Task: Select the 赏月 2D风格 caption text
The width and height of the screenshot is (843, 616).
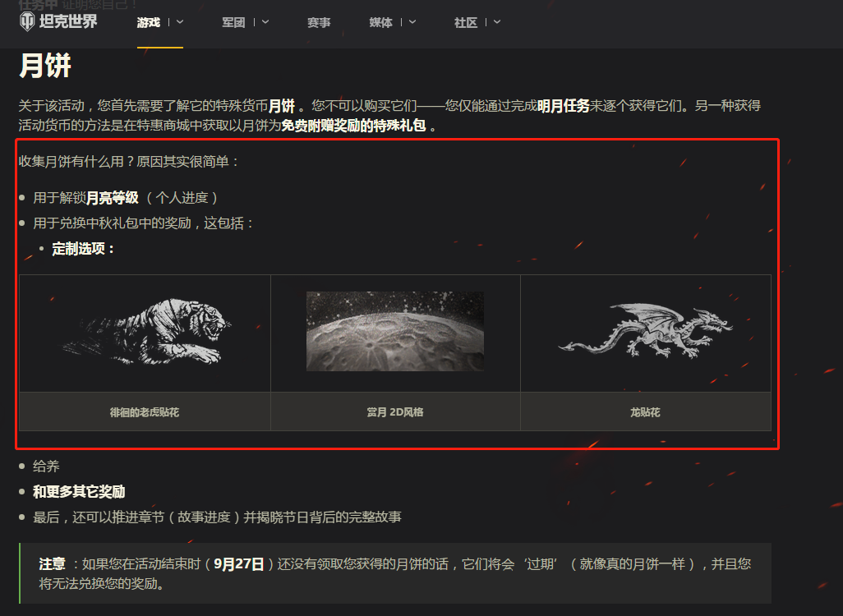Action: pyautogui.click(x=395, y=412)
